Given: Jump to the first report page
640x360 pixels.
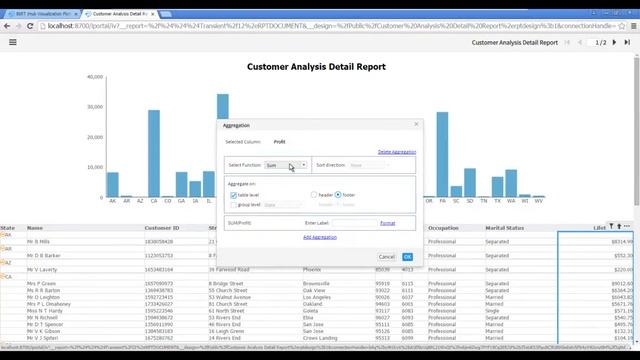Looking at the screenshot, I should pos(567,42).
